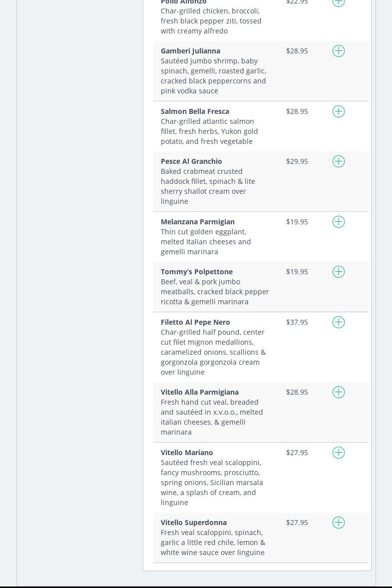Add Gamberi Julianna to the order
This screenshot has height=588, width=392.
coord(339,51)
